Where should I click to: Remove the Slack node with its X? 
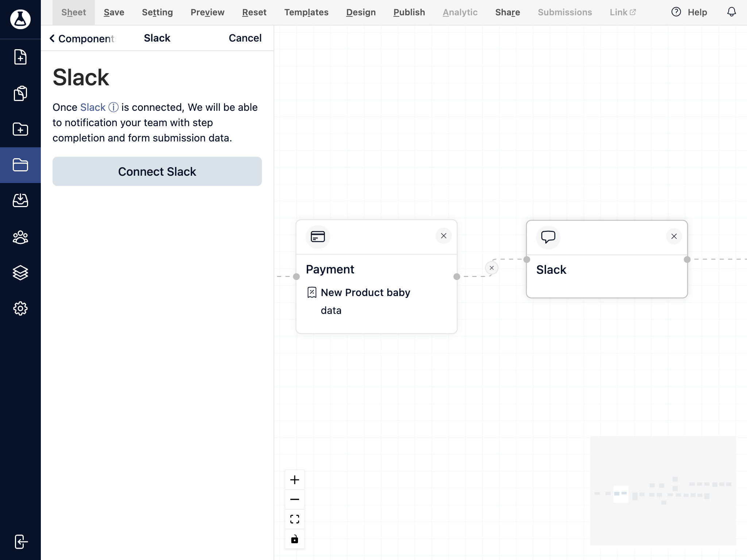point(674,237)
